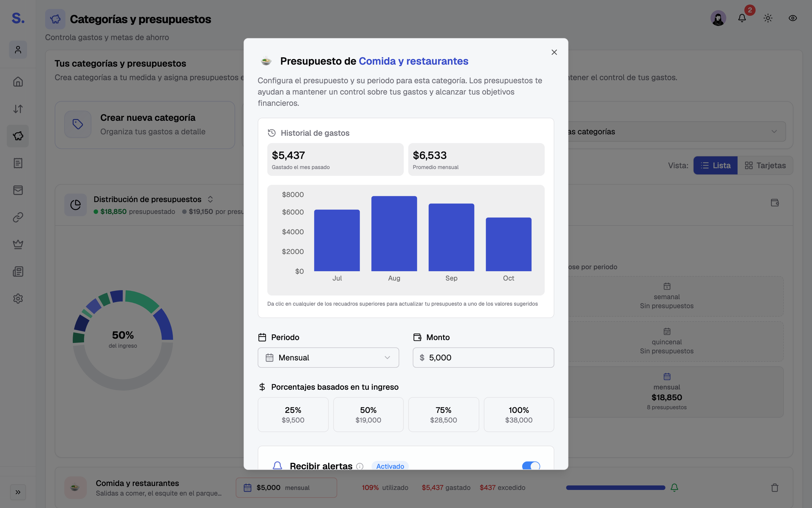This screenshot has height=508, width=812.
Task: Open the wallet card icon in the sidebar
Action: tap(18, 190)
